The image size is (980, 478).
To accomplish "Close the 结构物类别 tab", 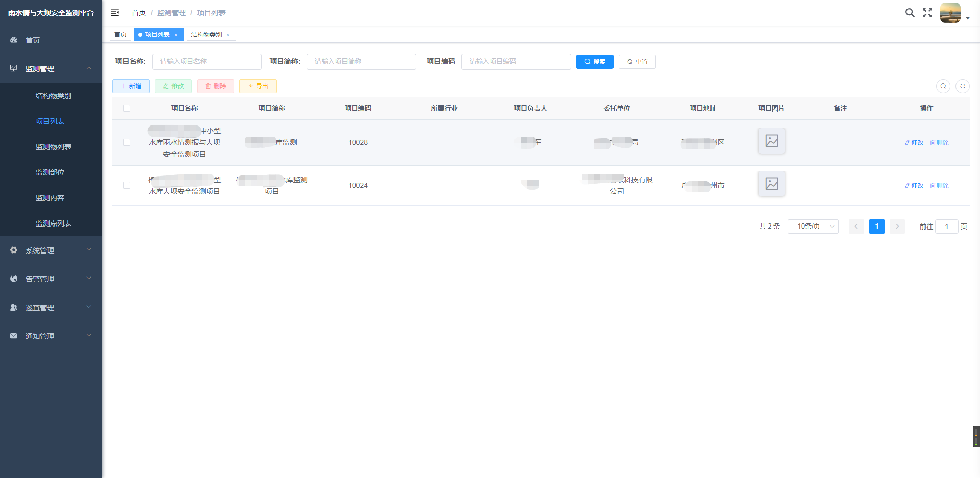I will click(x=228, y=35).
